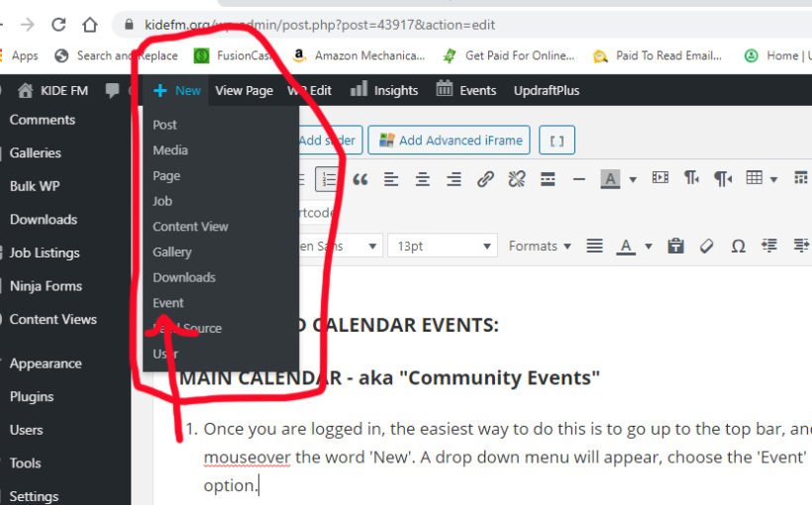Image resolution: width=812 pixels, height=505 pixels.
Task: Open Job Listings in the sidebar
Action: coord(45,252)
